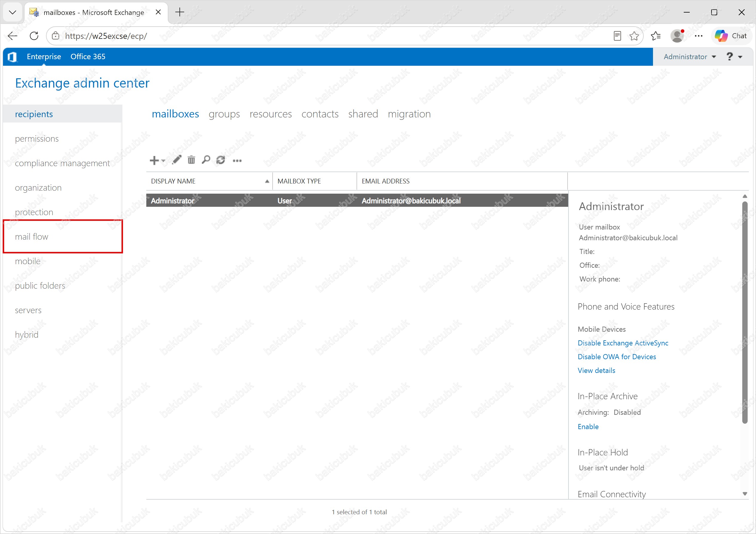Expand the Administrator account dropdown

point(689,57)
